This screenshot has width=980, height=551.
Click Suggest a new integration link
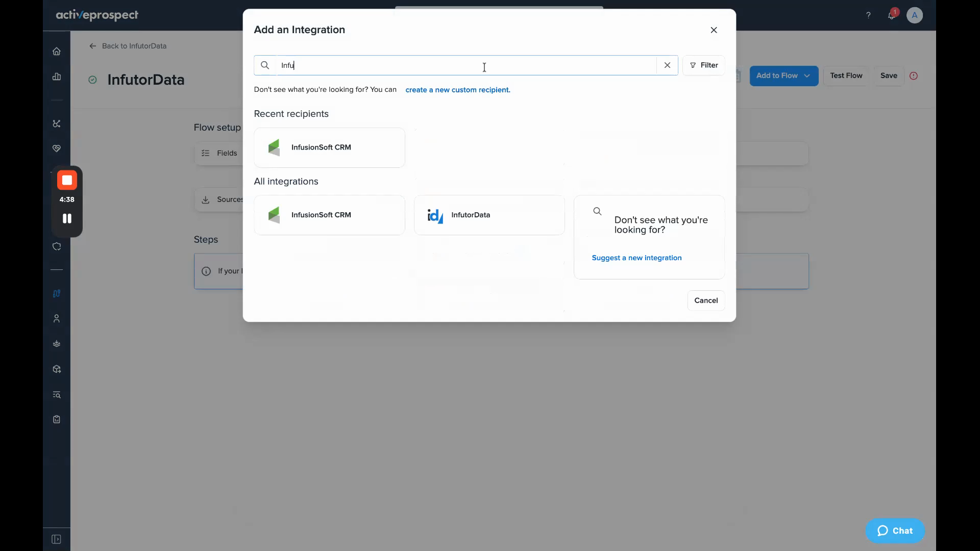pyautogui.click(x=636, y=258)
